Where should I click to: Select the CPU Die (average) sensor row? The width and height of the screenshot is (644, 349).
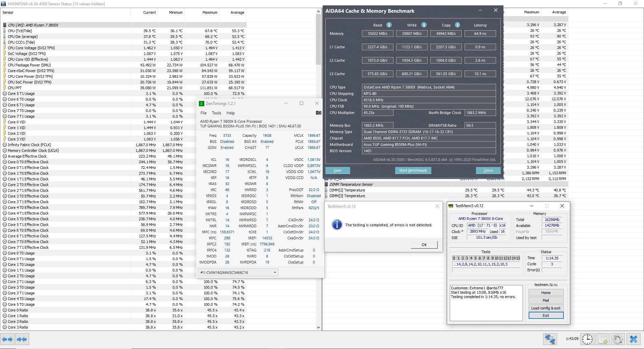(123, 37)
